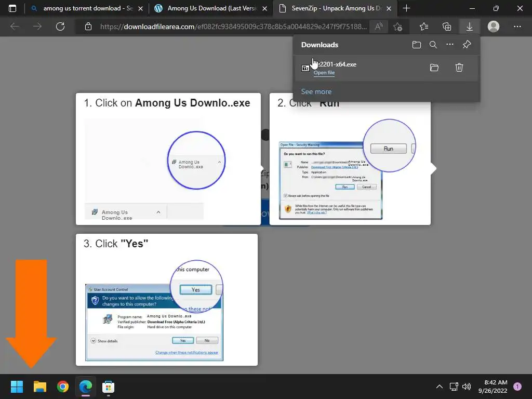The image size is (532, 399).
Task: Click the downloadfilearea.com address bar
Action: point(233,26)
